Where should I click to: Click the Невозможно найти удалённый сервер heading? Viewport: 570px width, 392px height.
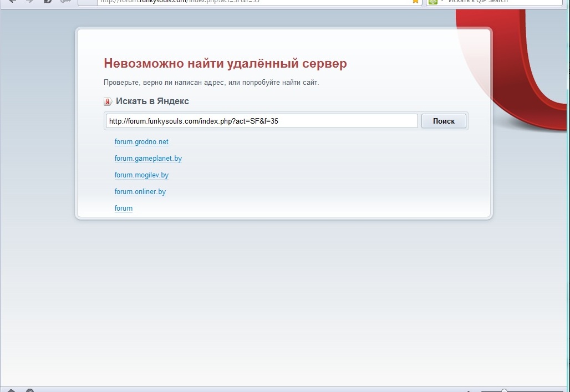pyautogui.click(x=225, y=63)
